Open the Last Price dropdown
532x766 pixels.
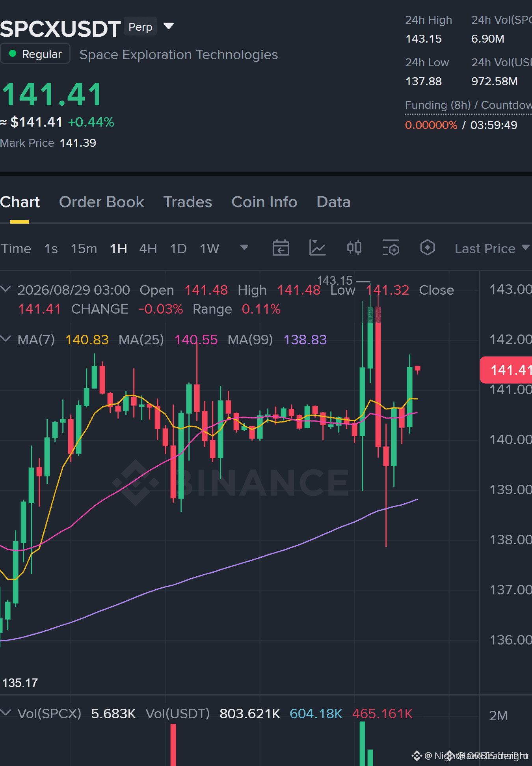(x=492, y=248)
